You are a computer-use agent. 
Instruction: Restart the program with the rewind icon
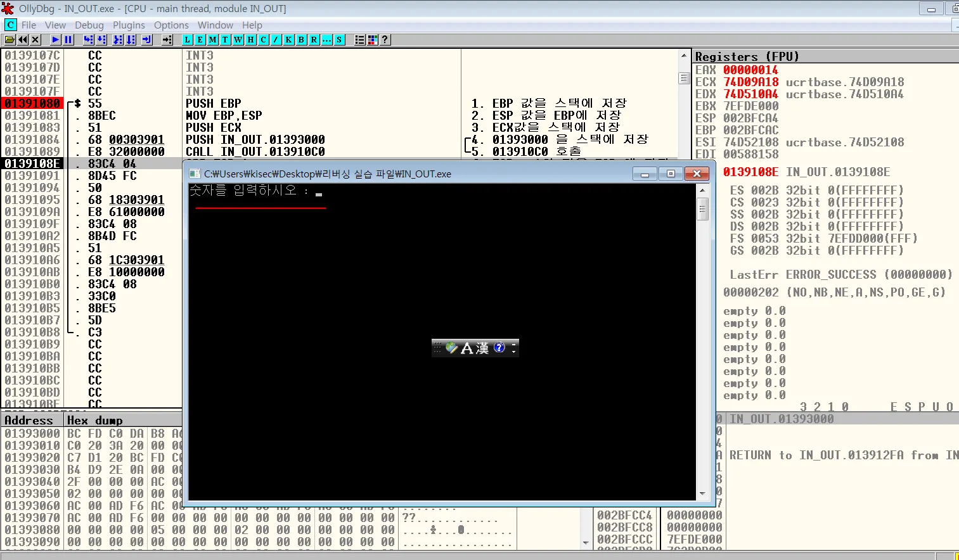[23, 39]
